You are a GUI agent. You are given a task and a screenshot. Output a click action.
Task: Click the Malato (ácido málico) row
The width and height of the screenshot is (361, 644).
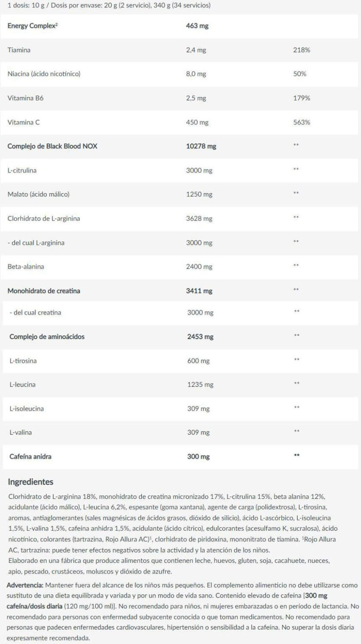tap(180, 194)
